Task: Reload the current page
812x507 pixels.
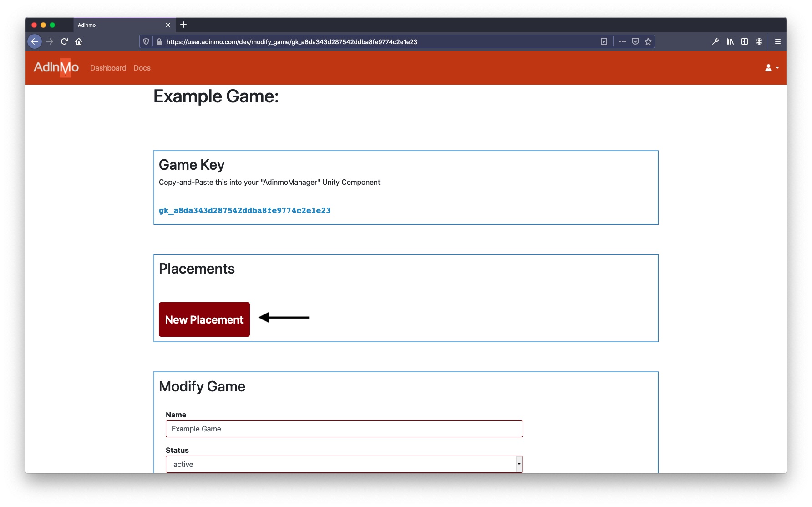Action: click(x=64, y=41)
